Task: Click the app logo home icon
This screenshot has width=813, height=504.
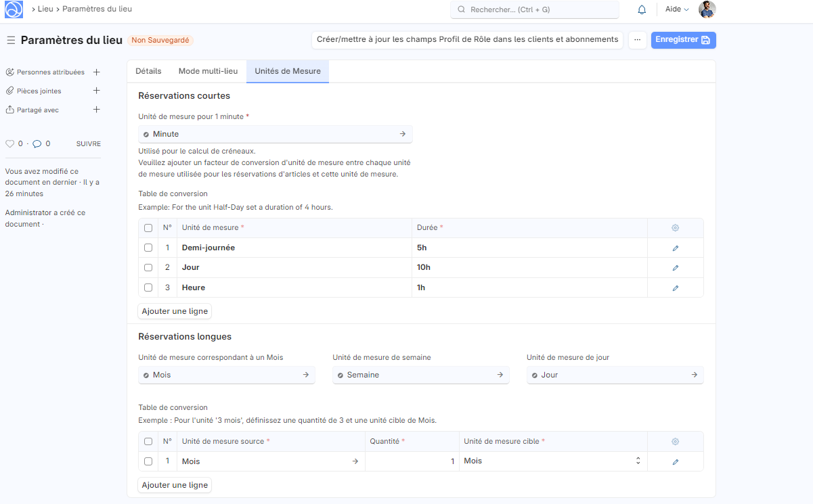Action: point(14,9)
